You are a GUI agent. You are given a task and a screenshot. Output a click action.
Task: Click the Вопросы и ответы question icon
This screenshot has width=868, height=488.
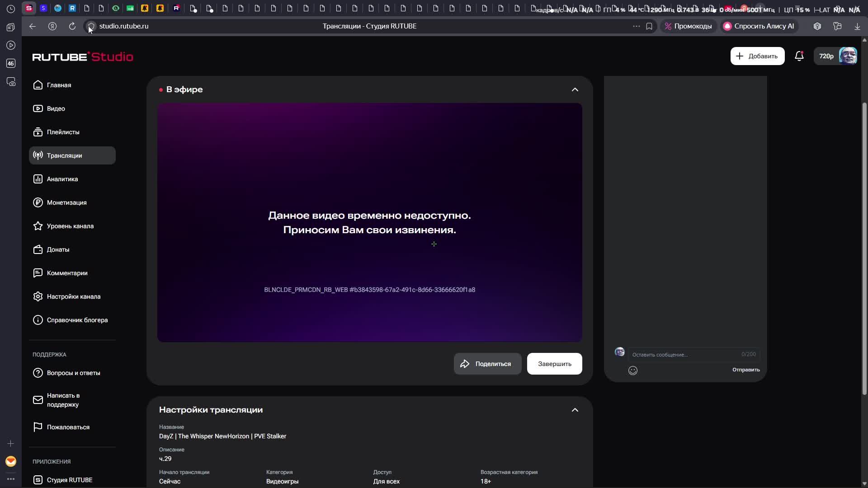[x=38, y=373]
